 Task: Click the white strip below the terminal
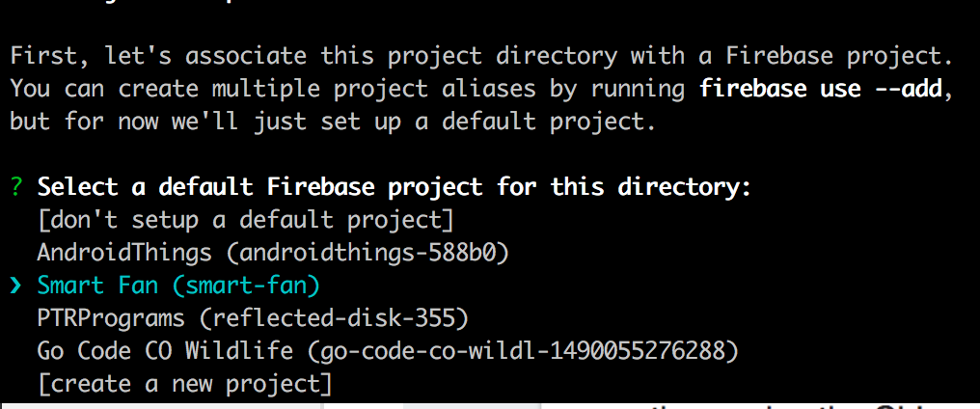click(x=164, y=405)
